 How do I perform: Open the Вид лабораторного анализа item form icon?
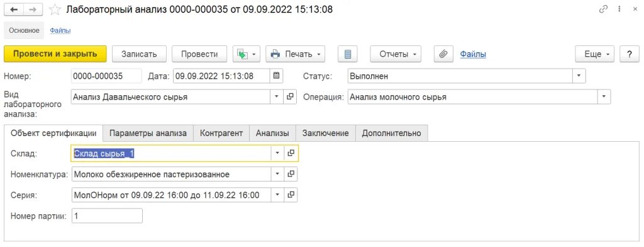point(291,97)
